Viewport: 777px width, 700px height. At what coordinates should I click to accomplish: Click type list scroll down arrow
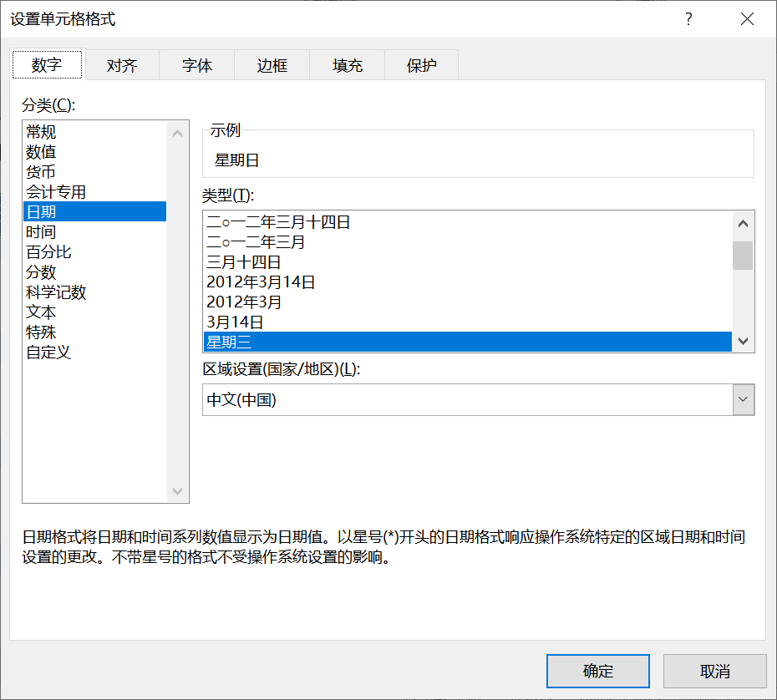point(743,340)
